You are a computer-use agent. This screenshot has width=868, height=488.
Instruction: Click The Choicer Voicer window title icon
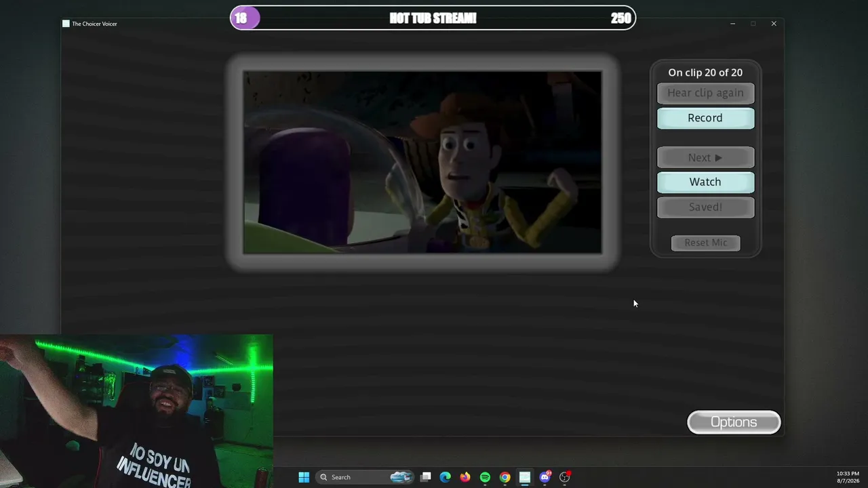(x=66, y=24)
